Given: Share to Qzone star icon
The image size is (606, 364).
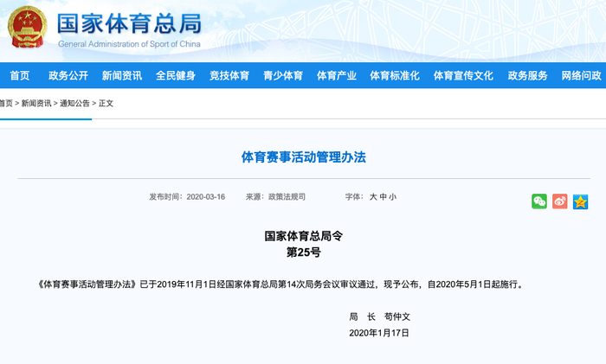Looking at the screenshot, I should [580, 201].
